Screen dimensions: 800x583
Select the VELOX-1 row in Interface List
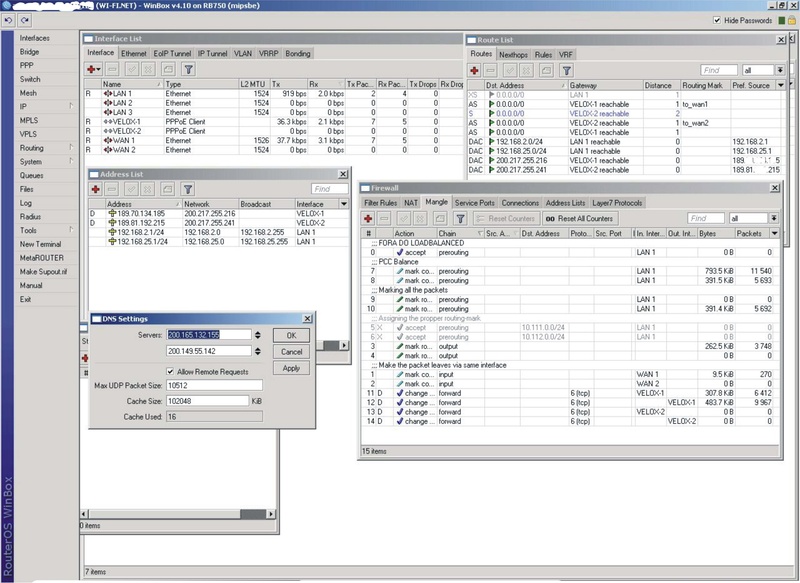273,122
